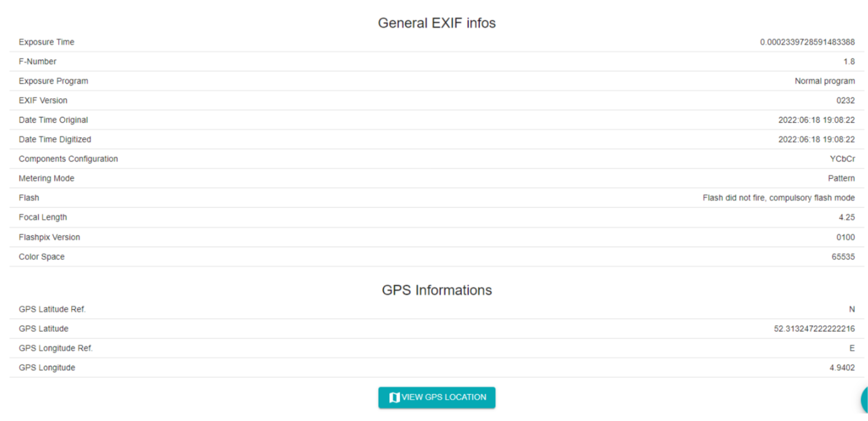Click the GPS Latitude value 52.313247222222216
Screen dimensions: 868x421
[814, 329]
